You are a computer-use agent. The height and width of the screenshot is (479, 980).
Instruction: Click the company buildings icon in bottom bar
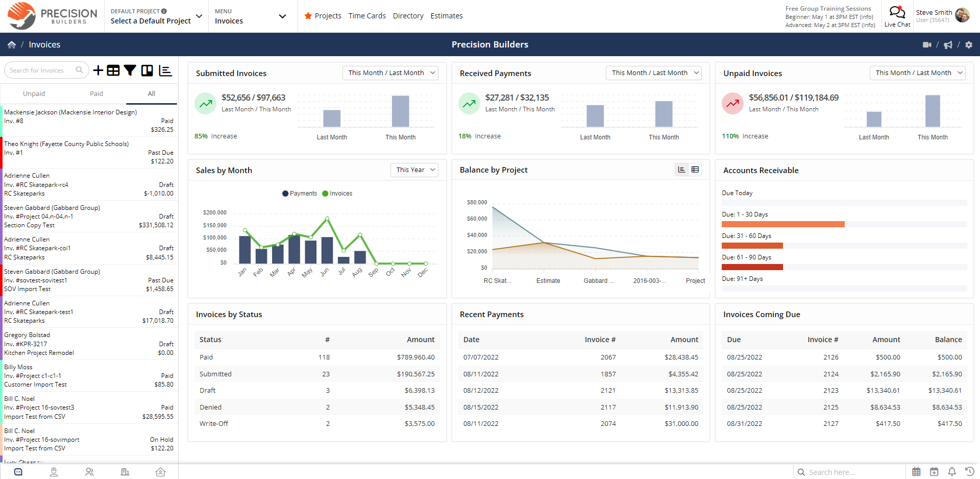point(125,472)
